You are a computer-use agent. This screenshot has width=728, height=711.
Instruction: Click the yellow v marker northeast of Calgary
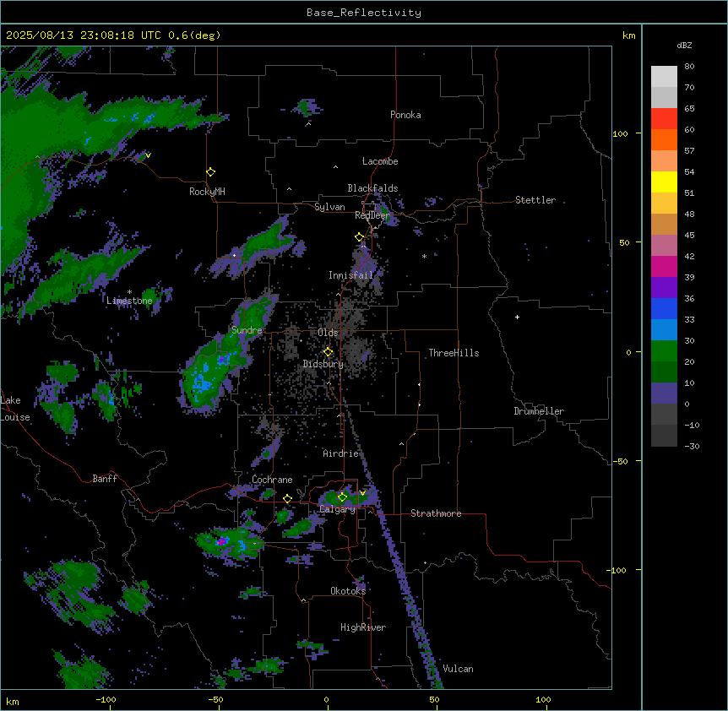tap(362, 493)
